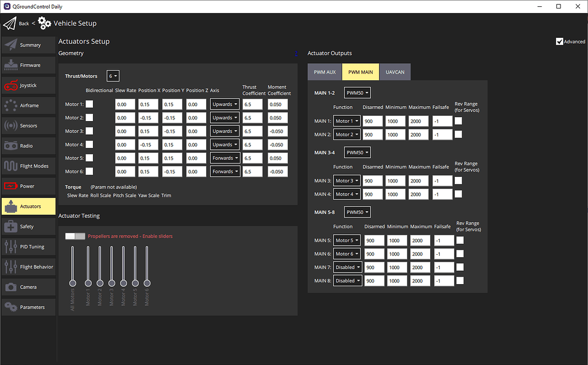Change Motor 5 Axis from Forwards
This screenshot has height=365, width=588.
coord(225,158)
